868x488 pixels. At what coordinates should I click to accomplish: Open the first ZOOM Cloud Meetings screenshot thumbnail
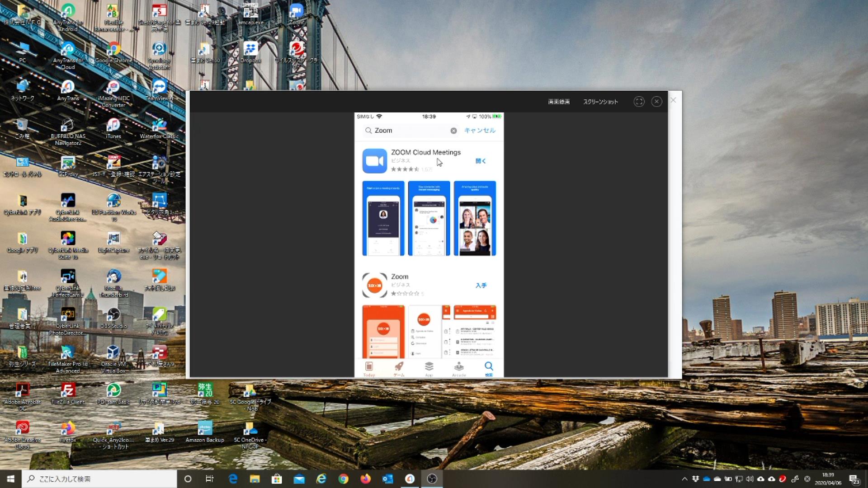[x=383, y=218]
